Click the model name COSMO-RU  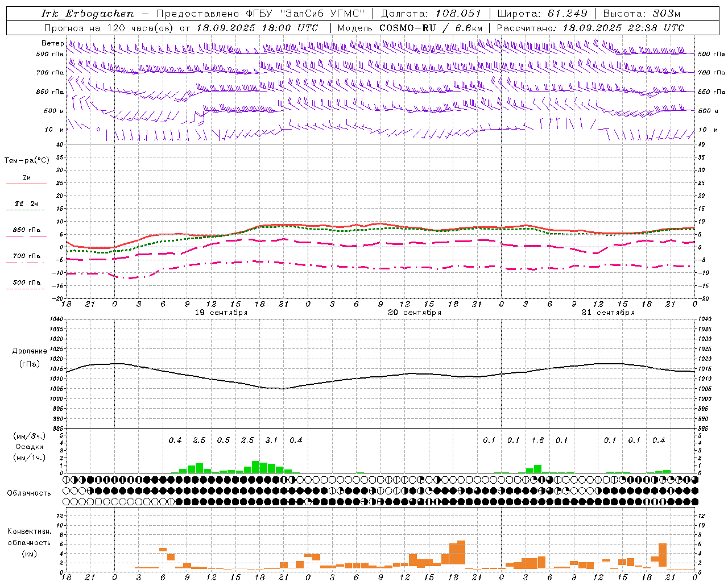(x=408, y=28)
